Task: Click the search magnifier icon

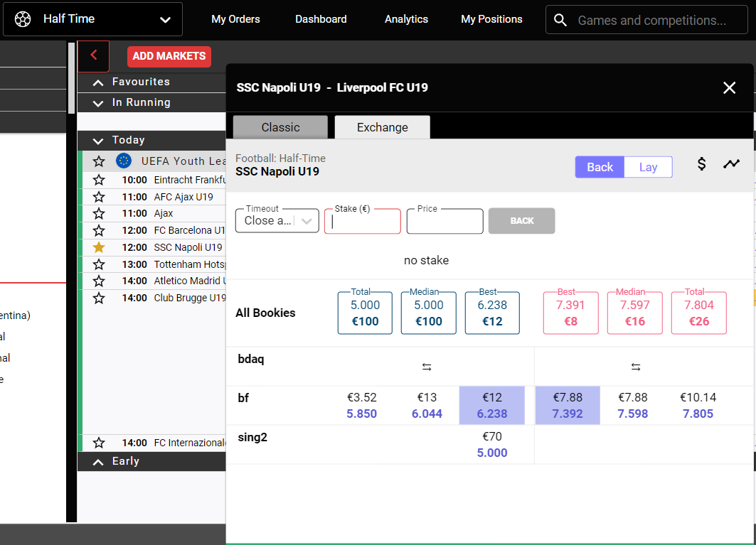Action: tap(560, 20)
